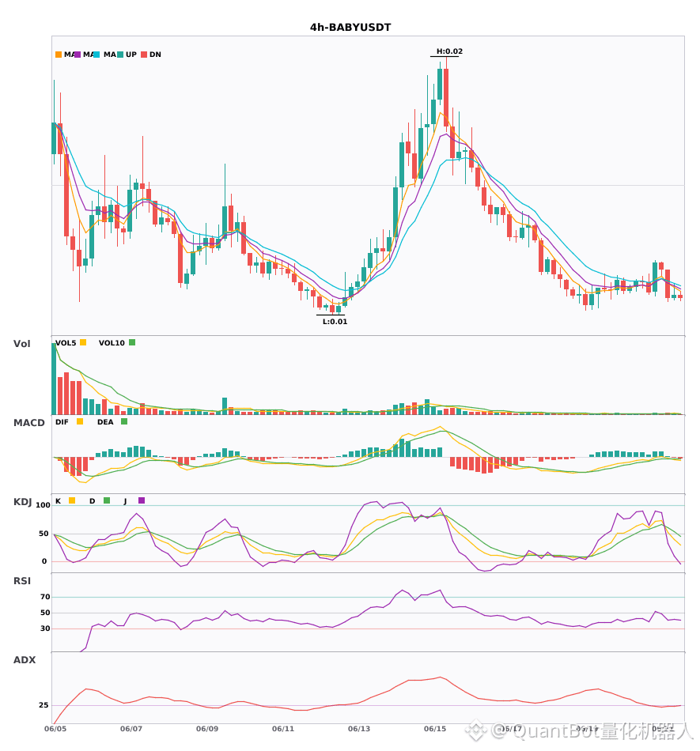Click the tallest first volume bar
Screen dimensions: 700x751
54,379
